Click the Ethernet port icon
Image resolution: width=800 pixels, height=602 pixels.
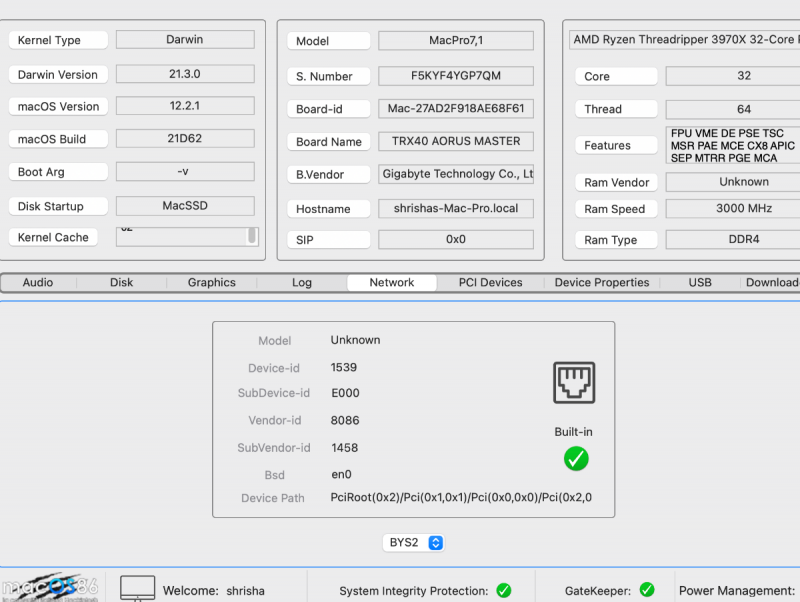click(574, 383)
